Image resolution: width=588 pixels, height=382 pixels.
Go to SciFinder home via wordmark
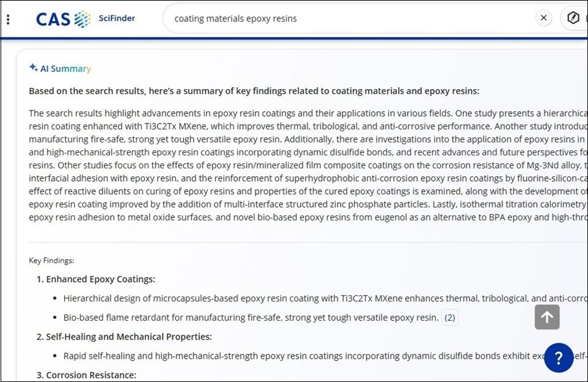[117, 18]
